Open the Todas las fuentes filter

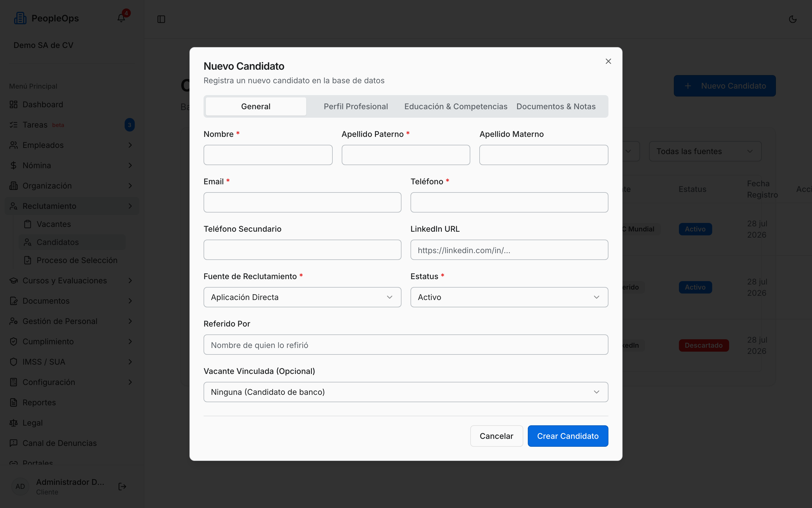705,151
